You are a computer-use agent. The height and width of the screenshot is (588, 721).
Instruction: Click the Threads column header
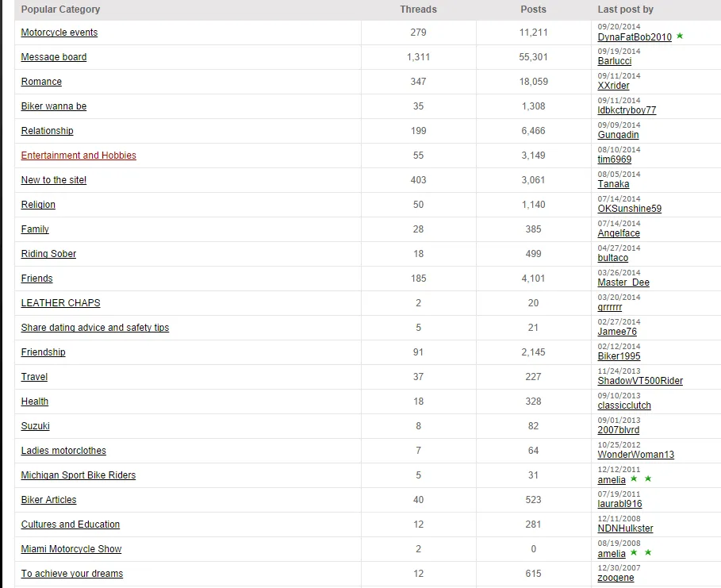(x=418, y=10)
